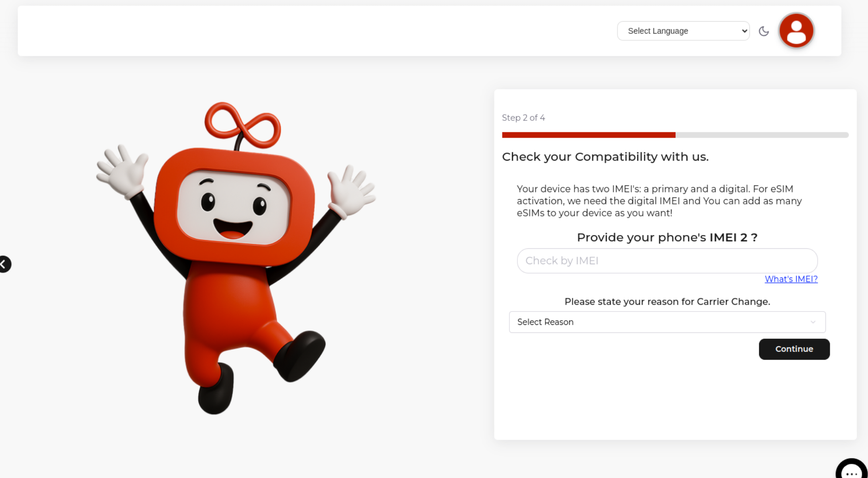The image size is (868, 478).
Task: Focus the Check by IMEI input field
Action: 667,261
